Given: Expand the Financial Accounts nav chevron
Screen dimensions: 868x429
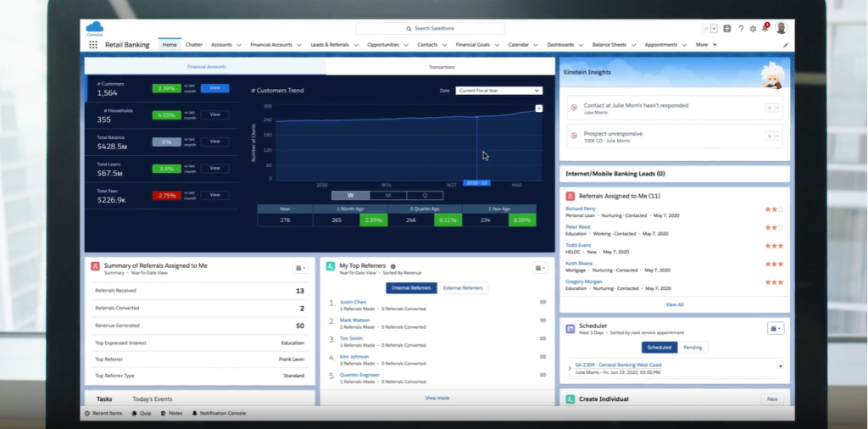Looking at the screenshot, I should coord(299,46).
